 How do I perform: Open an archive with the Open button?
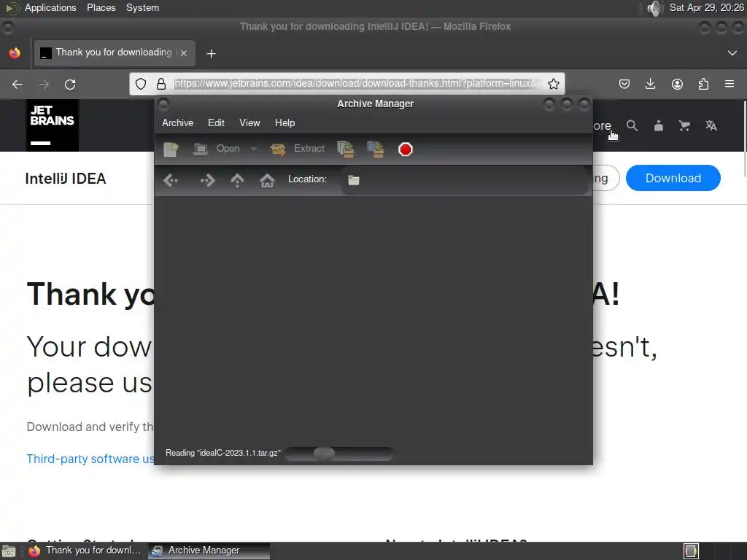coord(216,149)
